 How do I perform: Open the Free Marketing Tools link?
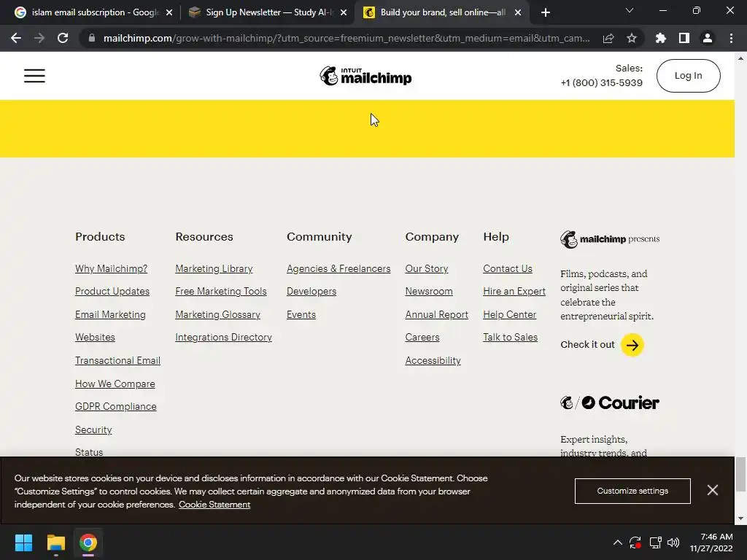click(x=221, y=292)
